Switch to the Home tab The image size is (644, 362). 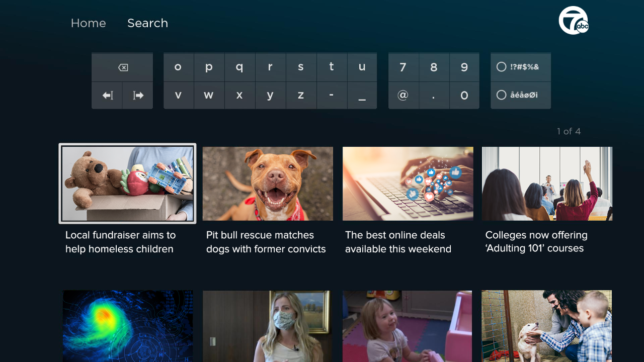tap(89, 23)
